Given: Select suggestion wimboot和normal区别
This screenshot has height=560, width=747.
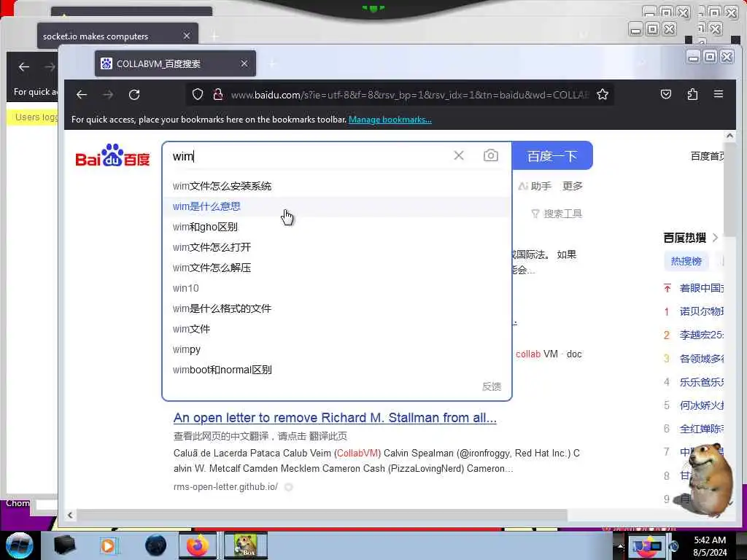Looking at the screenshot, I should (336, 370).
